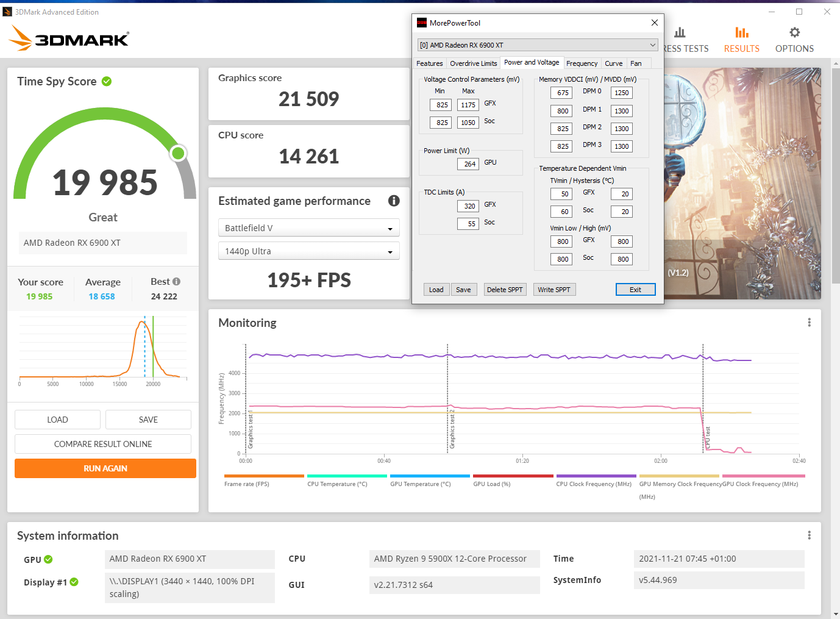This screenshot has width=840, height=619.
Task: Switch to the Features tab
Action: (430, 63)
